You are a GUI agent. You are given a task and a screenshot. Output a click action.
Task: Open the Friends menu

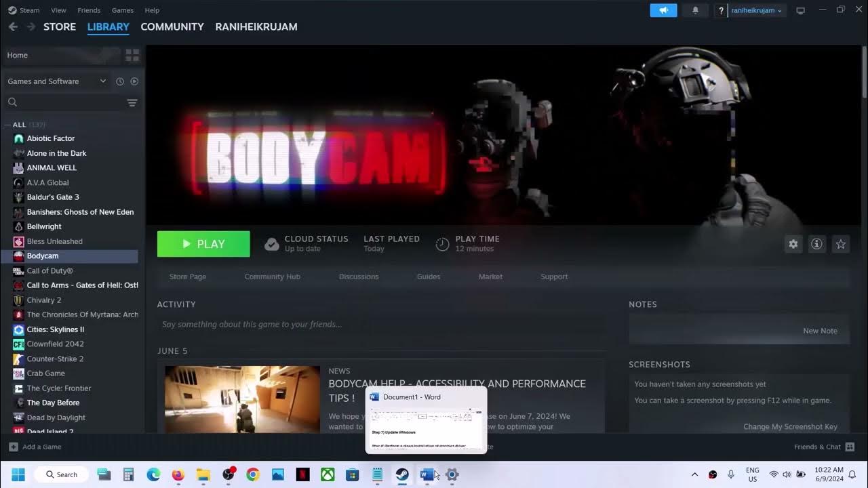pos(89,10)
